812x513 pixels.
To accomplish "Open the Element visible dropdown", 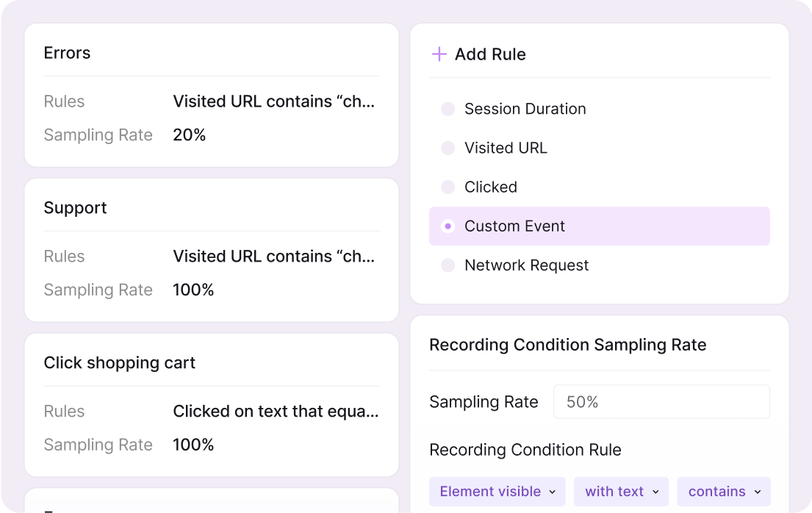I will pyautogui.click(x=497, y=492).
